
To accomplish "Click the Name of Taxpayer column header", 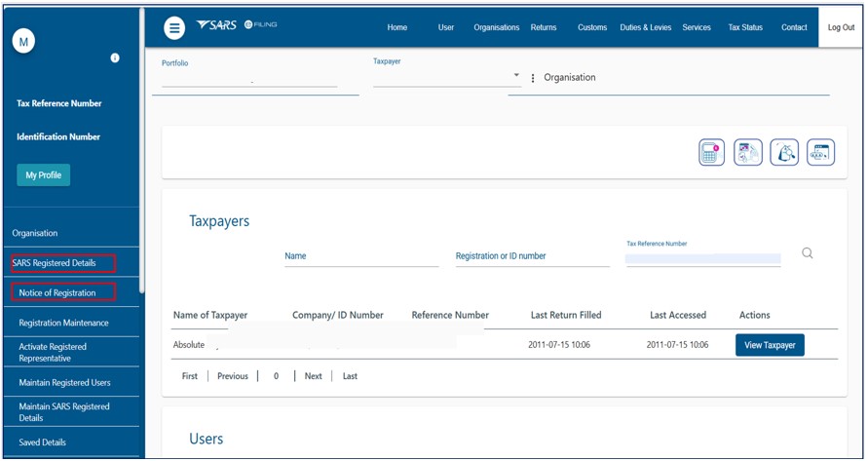I will pyautogui.click(x=210, y=315).
